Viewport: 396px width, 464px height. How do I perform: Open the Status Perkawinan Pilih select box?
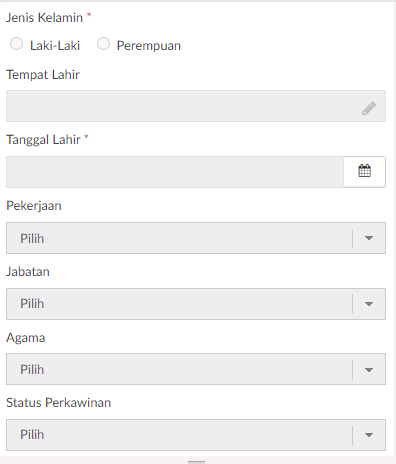coord(196,435)
